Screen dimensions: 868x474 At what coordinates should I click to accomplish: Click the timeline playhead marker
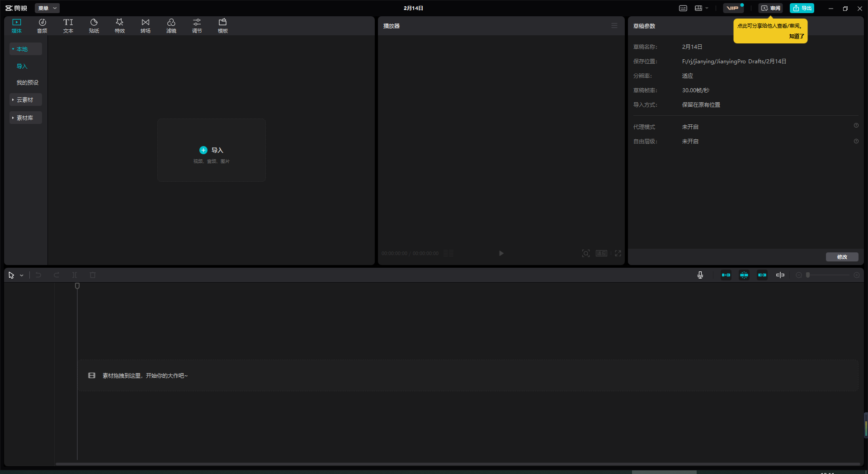77,286
